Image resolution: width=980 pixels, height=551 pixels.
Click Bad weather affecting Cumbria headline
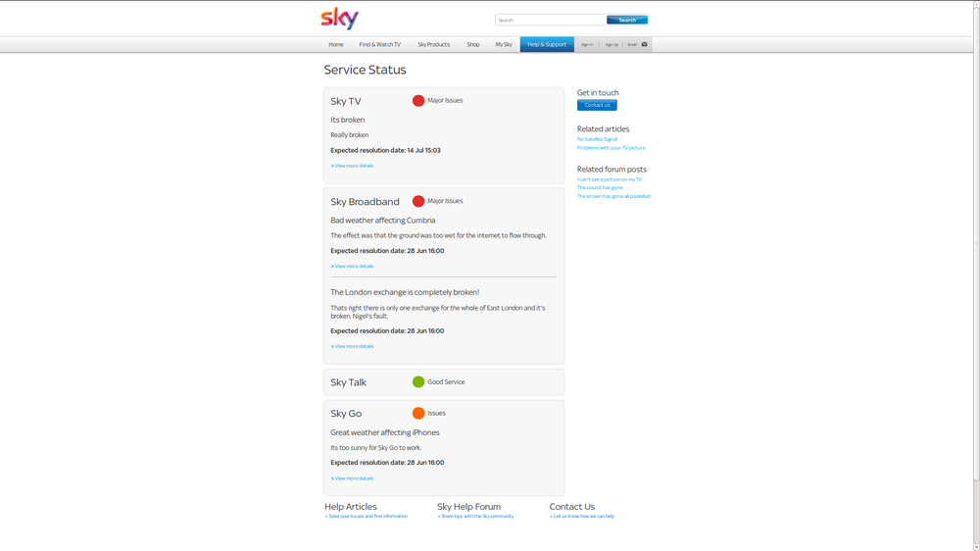click(x=383, y=221)
